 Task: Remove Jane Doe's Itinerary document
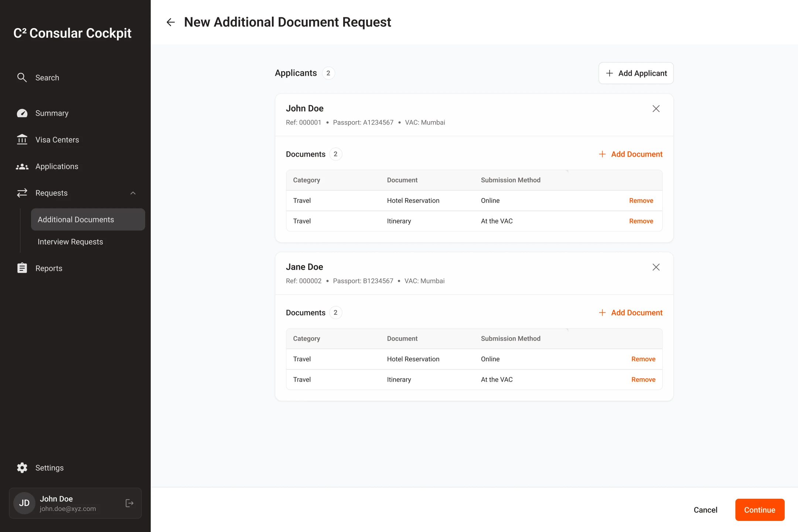click(643, 379)
